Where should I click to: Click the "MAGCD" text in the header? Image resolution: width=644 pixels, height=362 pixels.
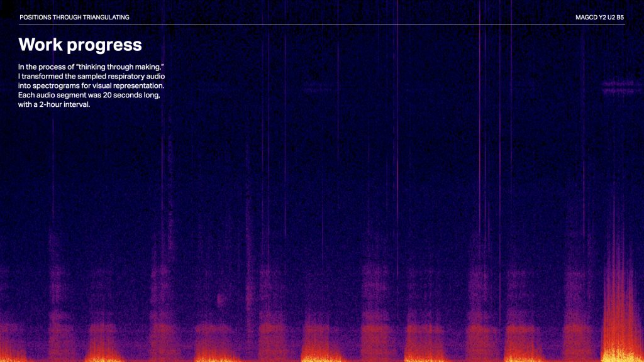pyautogui.click(x=586, y=18)
